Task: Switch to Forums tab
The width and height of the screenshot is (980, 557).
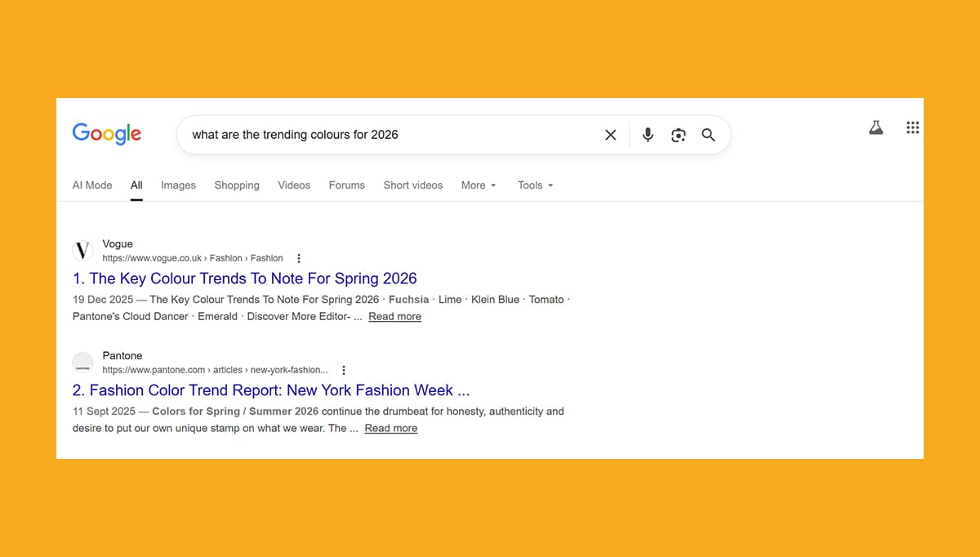Action: (x=347, y=185)
